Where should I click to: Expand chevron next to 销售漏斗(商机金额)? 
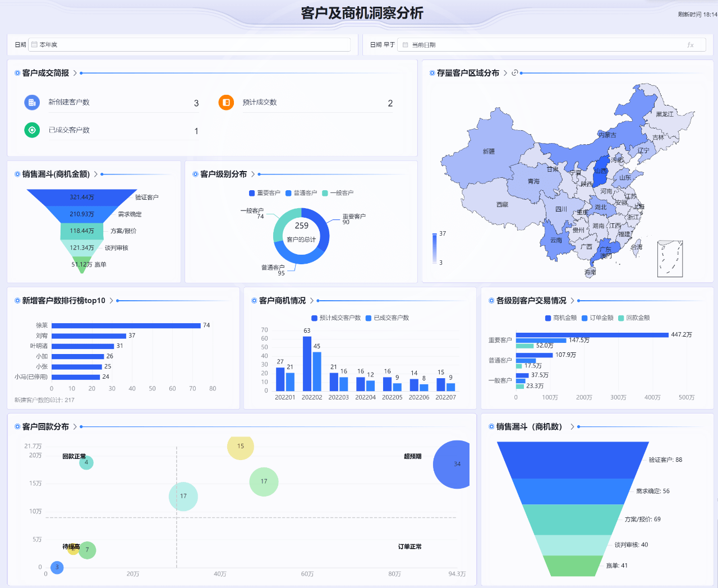[96, 174]
